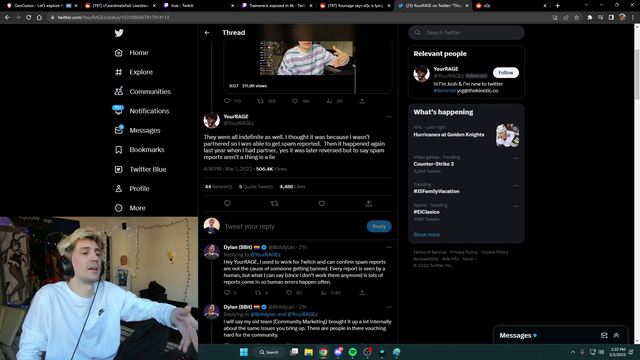Go back with the Thread arrow
640x360 pixels.
(x=207, y=33)
